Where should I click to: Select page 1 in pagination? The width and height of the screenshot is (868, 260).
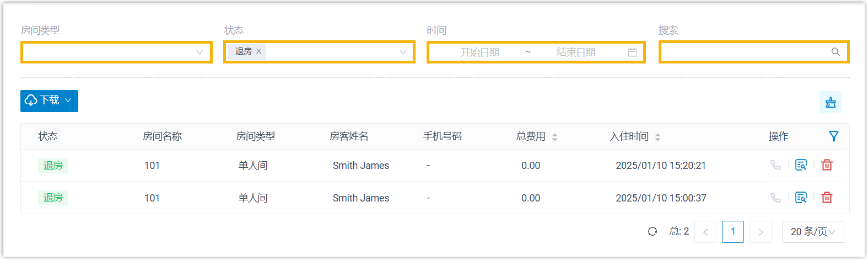point(732,232)
